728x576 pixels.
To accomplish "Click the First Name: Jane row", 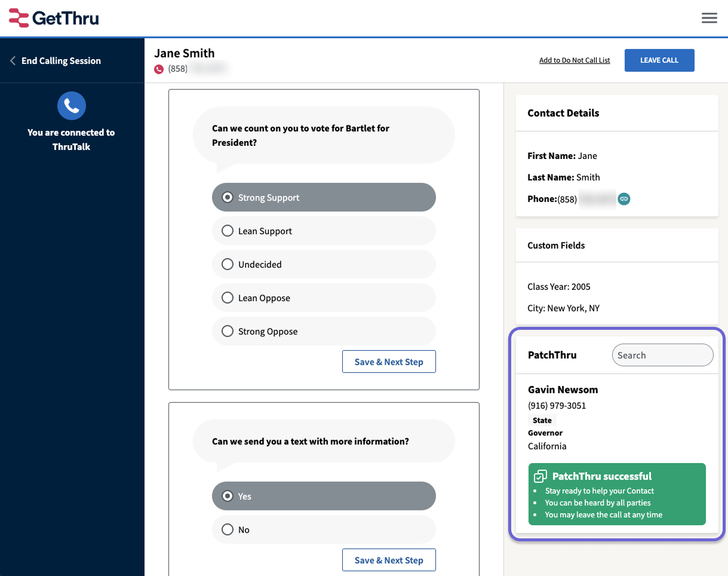I will point(563,156).
